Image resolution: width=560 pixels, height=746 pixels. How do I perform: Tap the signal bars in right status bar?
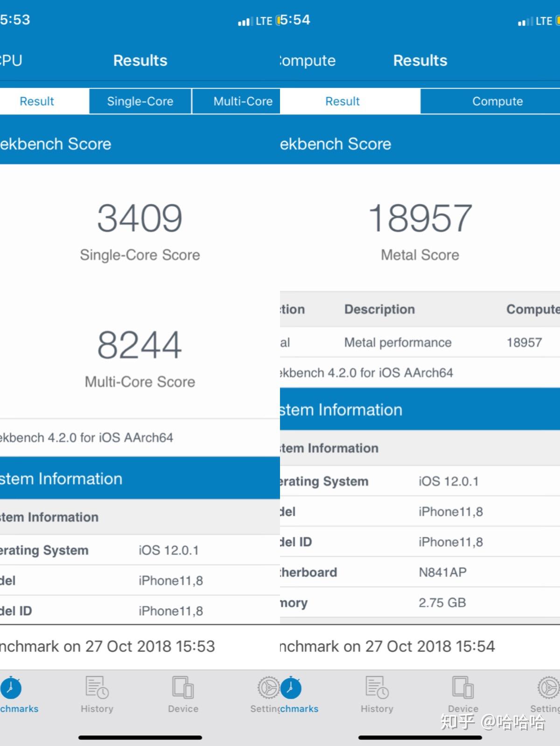525,21
